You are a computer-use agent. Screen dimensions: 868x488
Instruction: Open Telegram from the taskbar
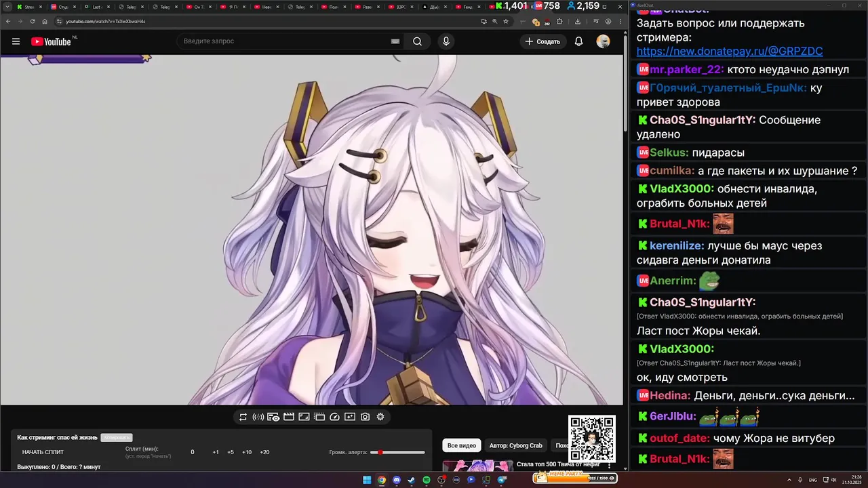point(502,480)
